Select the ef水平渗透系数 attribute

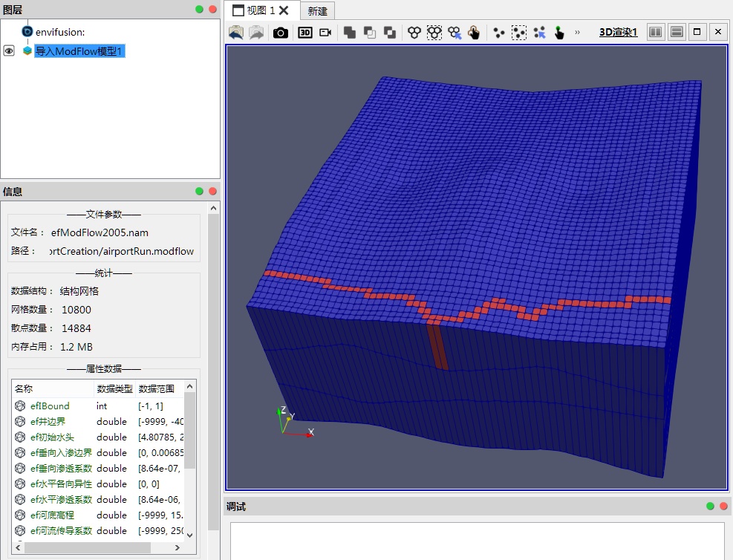pos(61,499)
